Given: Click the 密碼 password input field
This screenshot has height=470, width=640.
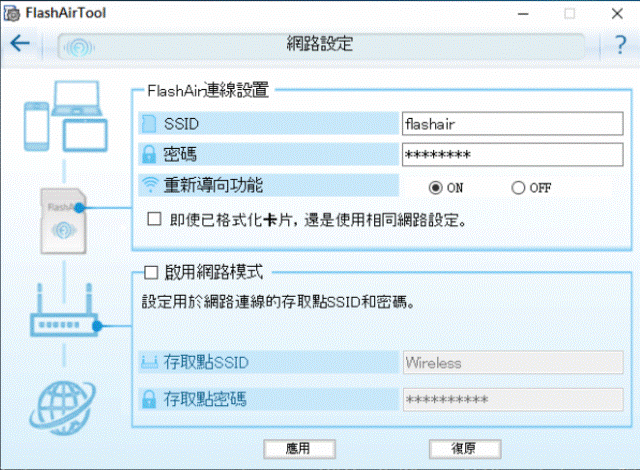Looking at the screenshot, I should pos(513,155).
